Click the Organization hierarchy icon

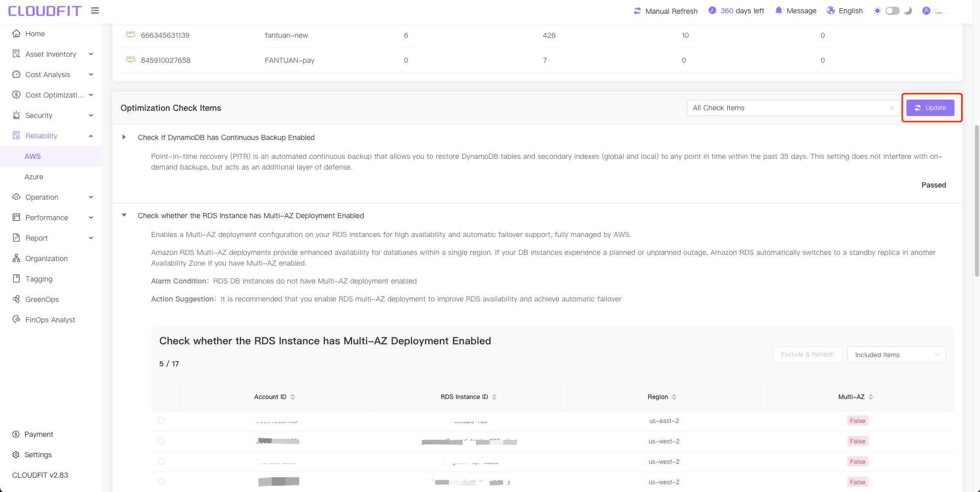pos(16,259)
